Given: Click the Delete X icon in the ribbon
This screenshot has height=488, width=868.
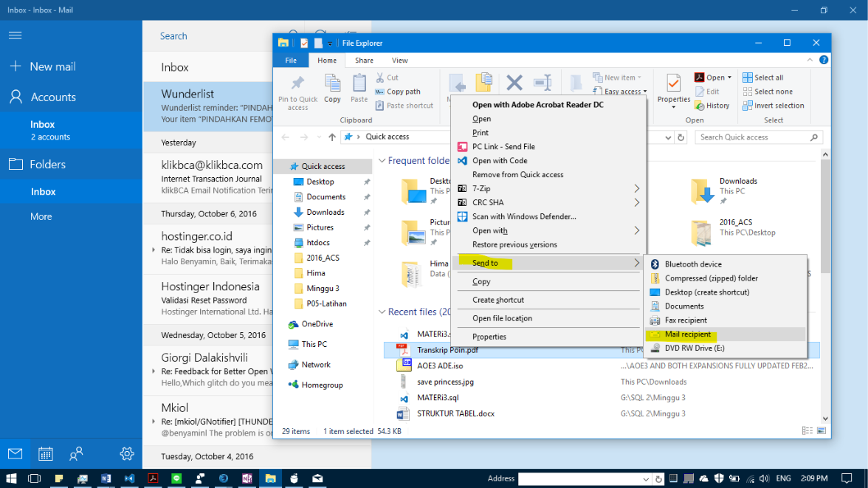Looking at the screenshot, I should [514, 83].
